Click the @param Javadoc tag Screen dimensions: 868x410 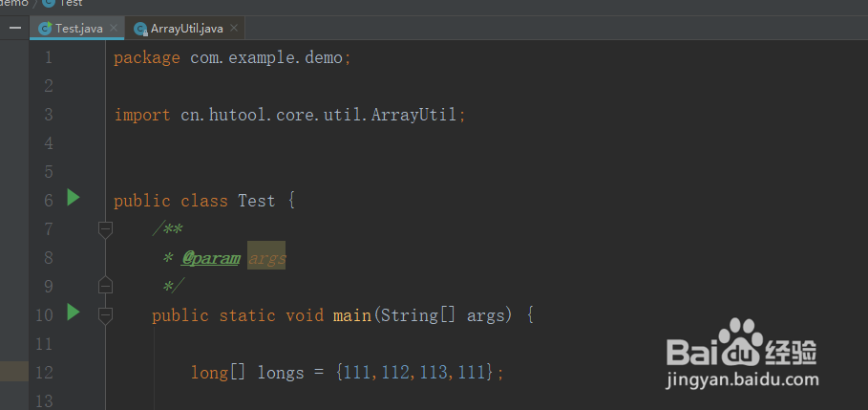(x=211, y=258)
